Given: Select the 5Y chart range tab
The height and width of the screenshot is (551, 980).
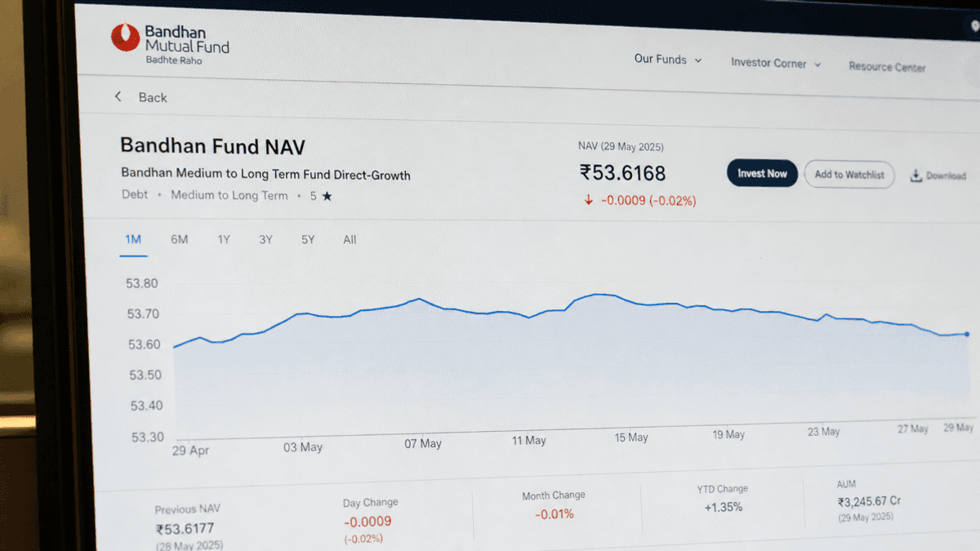Looking at the screenshot, I should pyautogui.click(x=308, y=239).
